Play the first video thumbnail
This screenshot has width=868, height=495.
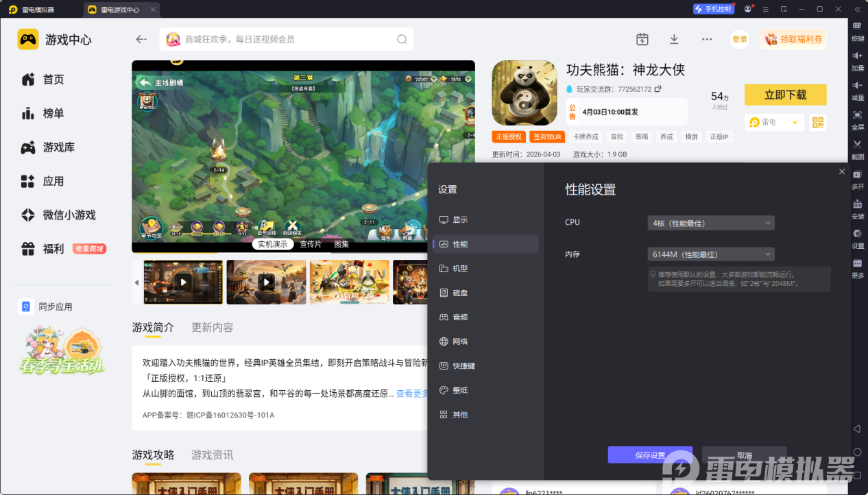pos(183,282)
